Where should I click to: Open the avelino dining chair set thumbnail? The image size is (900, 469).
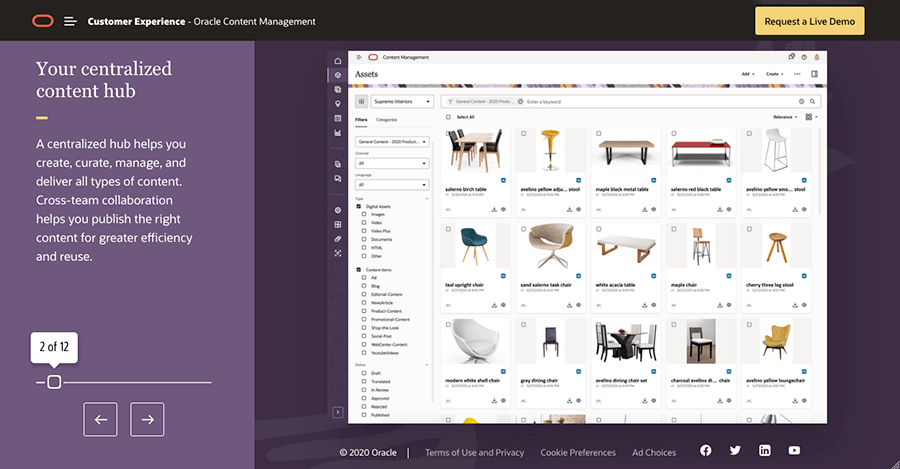click(626, 342)
